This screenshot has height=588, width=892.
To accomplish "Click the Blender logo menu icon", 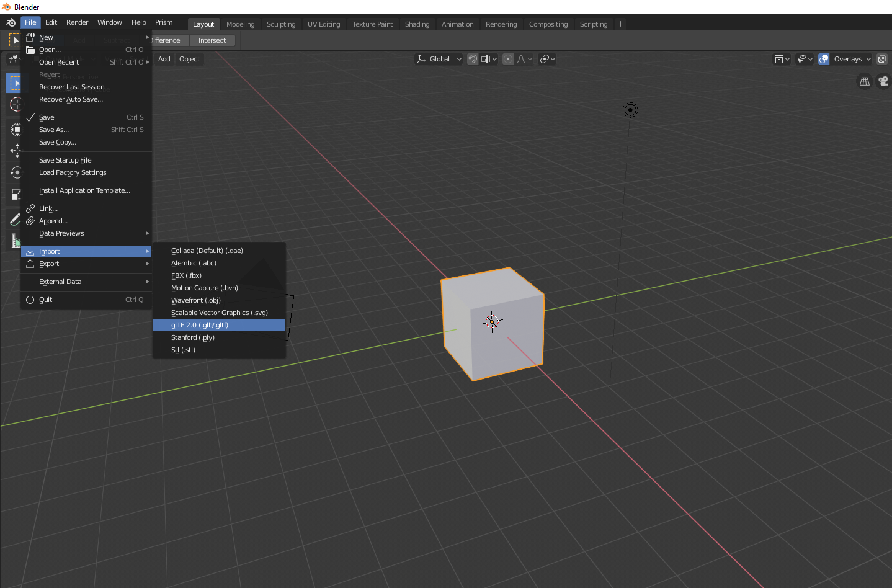I will (11, 22).
